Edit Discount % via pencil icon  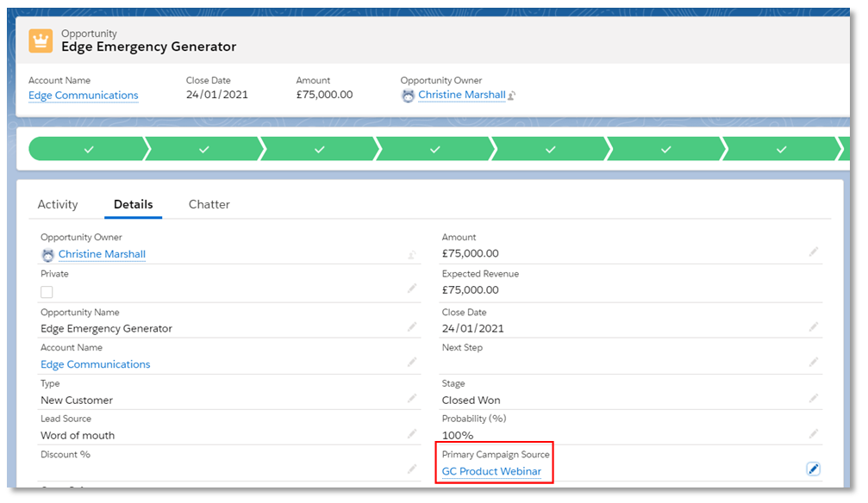coord(412,469)
